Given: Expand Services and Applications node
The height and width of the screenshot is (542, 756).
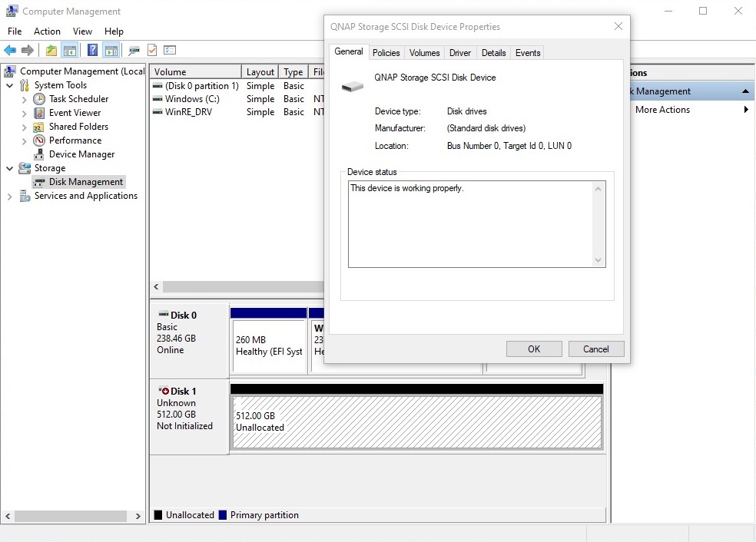Looking at the screenshot, I should tap(10, 197).
